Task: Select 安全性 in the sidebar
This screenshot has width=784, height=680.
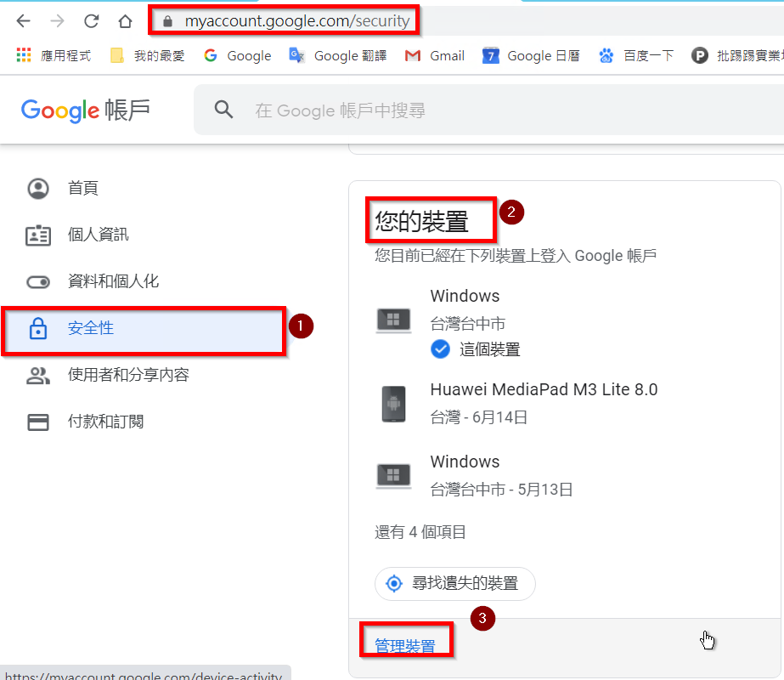Action: click(x=145, y=329)
